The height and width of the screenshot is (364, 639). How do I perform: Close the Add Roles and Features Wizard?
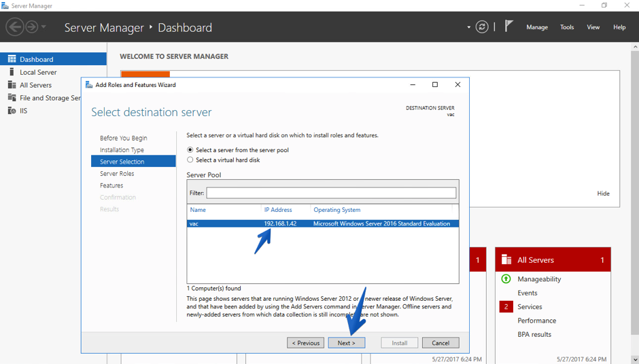457,85
